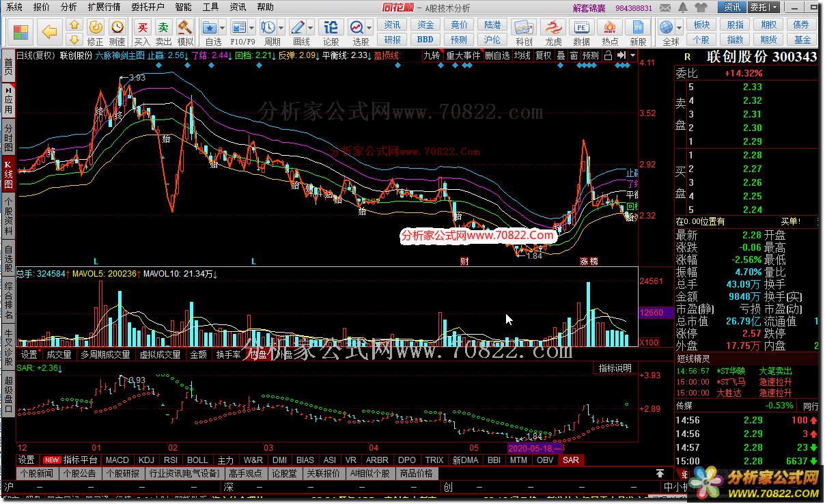Click the 陆港 button
The height and width of the screenshot is (504, 825).
click(x=492, y=25)
